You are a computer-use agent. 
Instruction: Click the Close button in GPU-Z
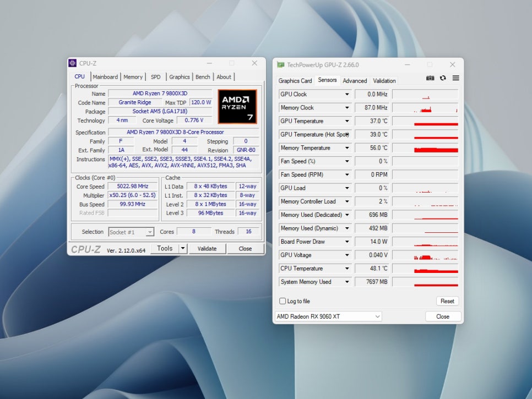[x=443, y=316]
